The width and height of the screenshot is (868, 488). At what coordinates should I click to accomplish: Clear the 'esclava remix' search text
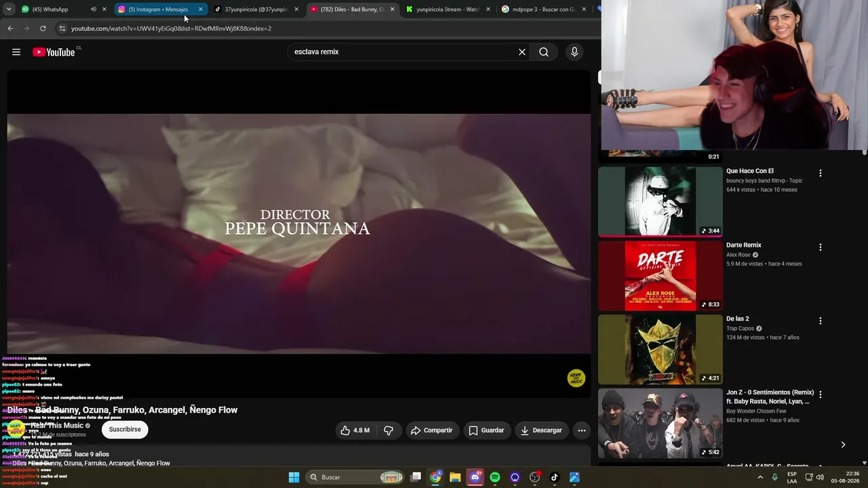[522, 52]
